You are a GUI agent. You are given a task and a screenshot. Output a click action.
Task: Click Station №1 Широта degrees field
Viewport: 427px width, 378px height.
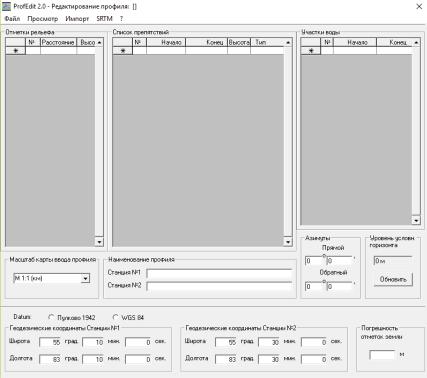50,342
